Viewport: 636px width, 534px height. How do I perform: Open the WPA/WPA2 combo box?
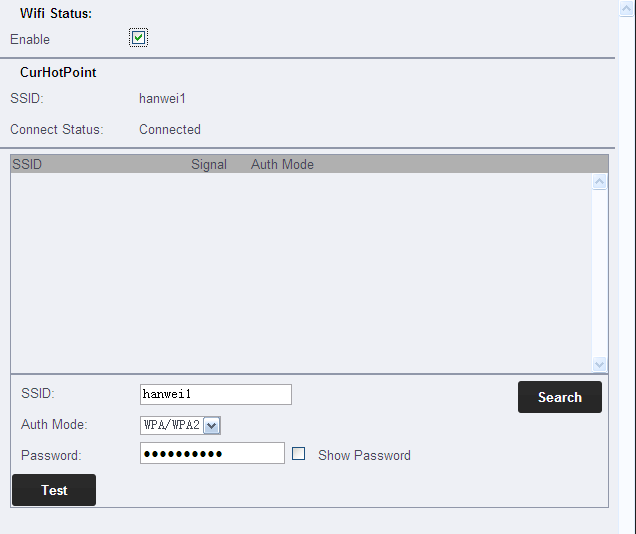tap(180, 425)
